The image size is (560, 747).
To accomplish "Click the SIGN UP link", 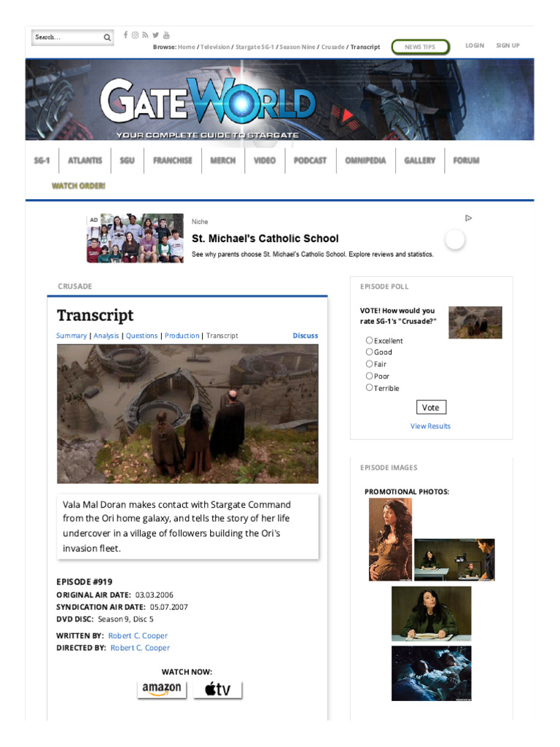I will coord(507,46).
